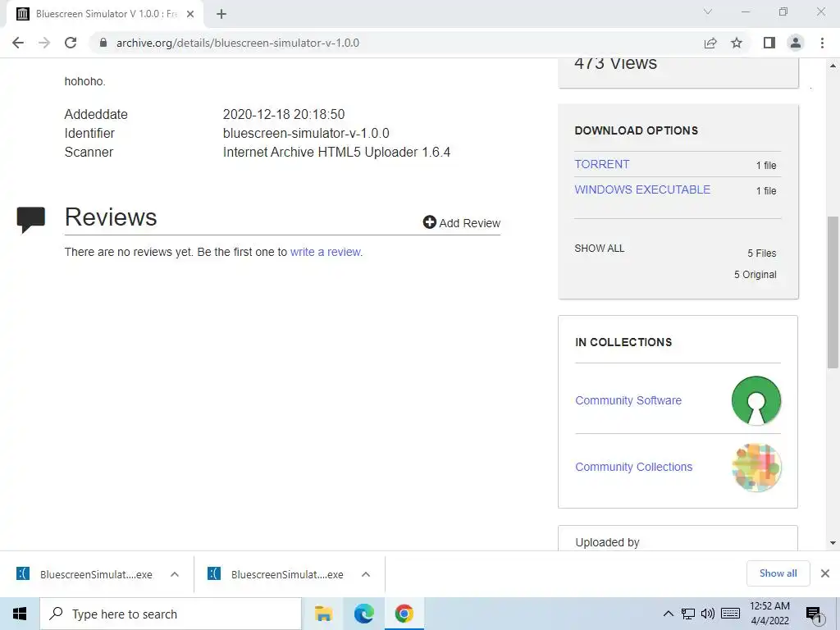Open the notification center icon
Image resolution: width=840 pixels, height=630 pixels.
tap(815, 614)
